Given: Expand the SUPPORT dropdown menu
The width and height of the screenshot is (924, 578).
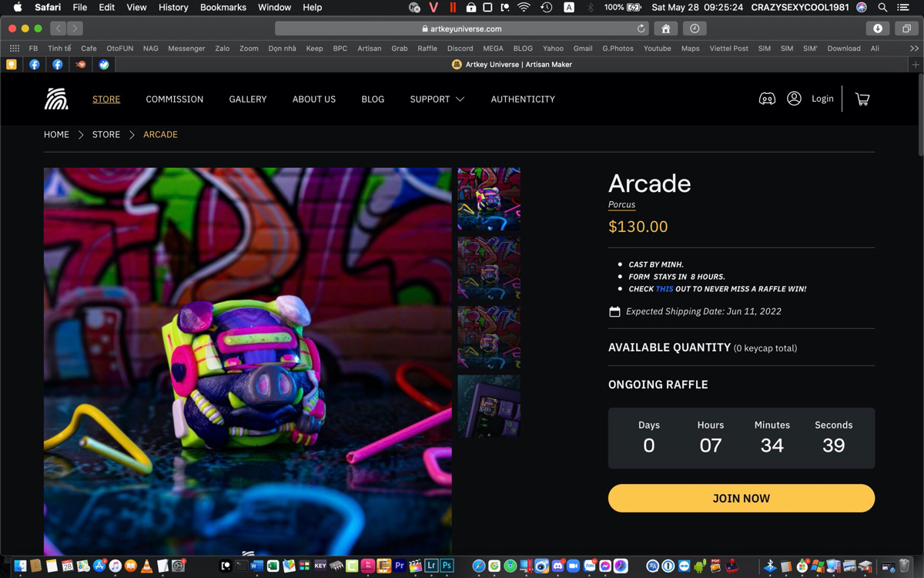Looking at the screenshot, I should coord(437,99).
